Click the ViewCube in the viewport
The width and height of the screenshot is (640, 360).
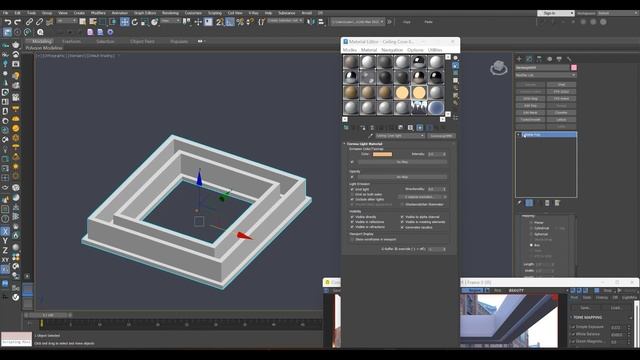498,67
